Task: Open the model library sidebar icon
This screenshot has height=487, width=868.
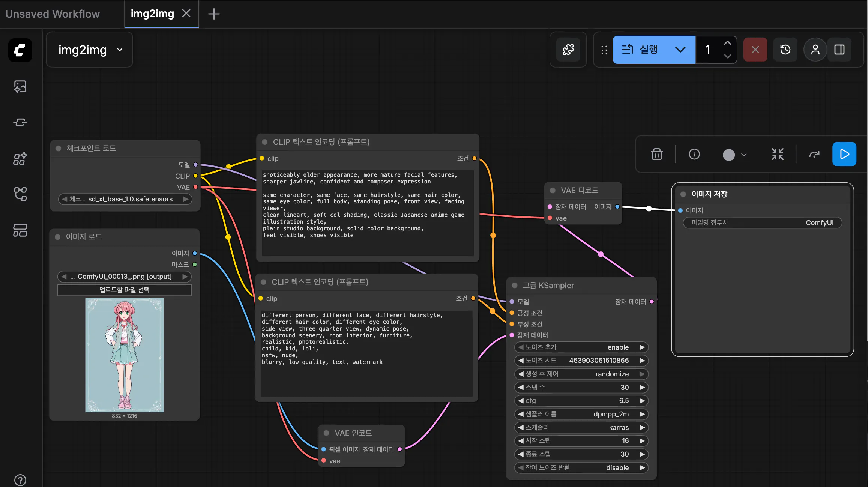Action: (20, 158)
